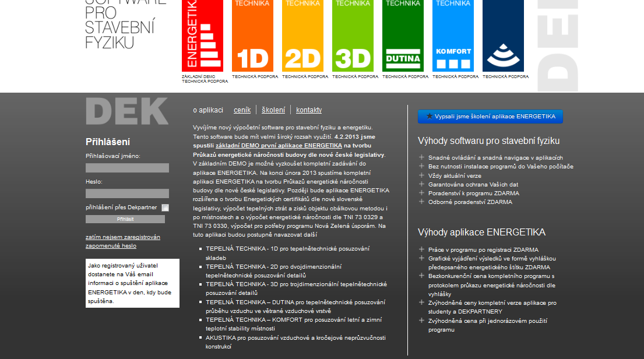Click the 'AKUSTIKA pro posuzování' list item

(x=295, y=342)
